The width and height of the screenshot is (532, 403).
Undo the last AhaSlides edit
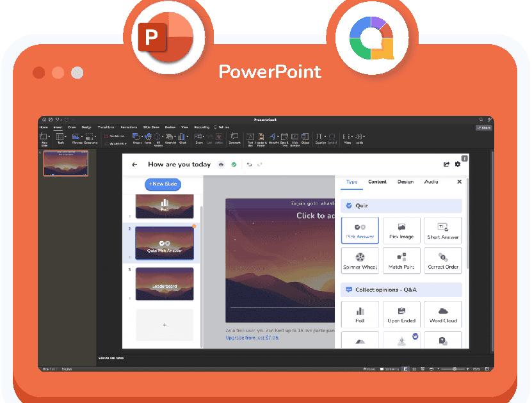(x=250, y=164)
